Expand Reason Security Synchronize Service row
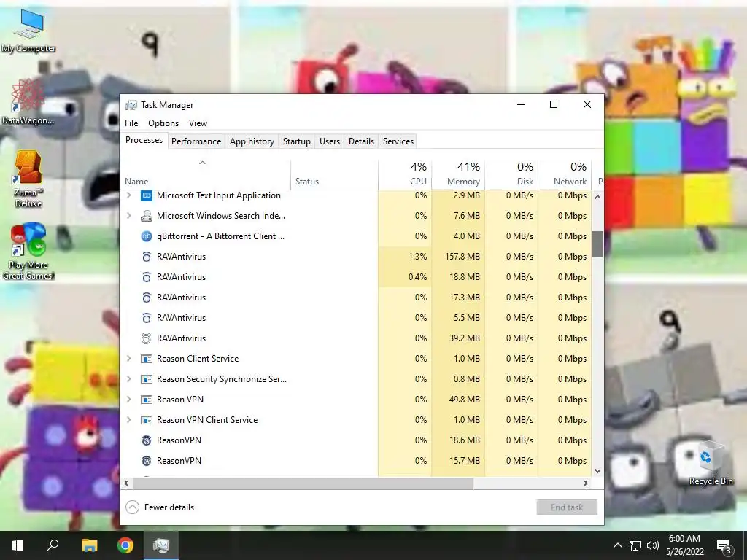 tap(128, 379)
